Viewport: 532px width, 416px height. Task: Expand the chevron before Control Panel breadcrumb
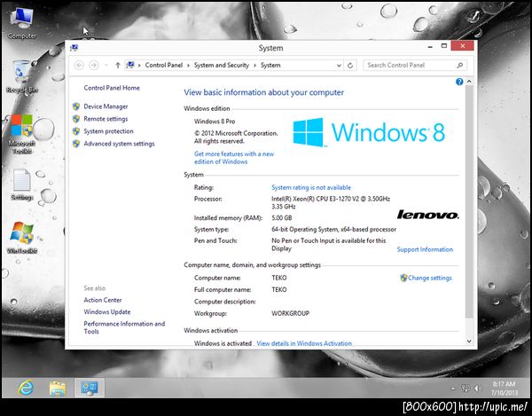(x=139, y=65)
